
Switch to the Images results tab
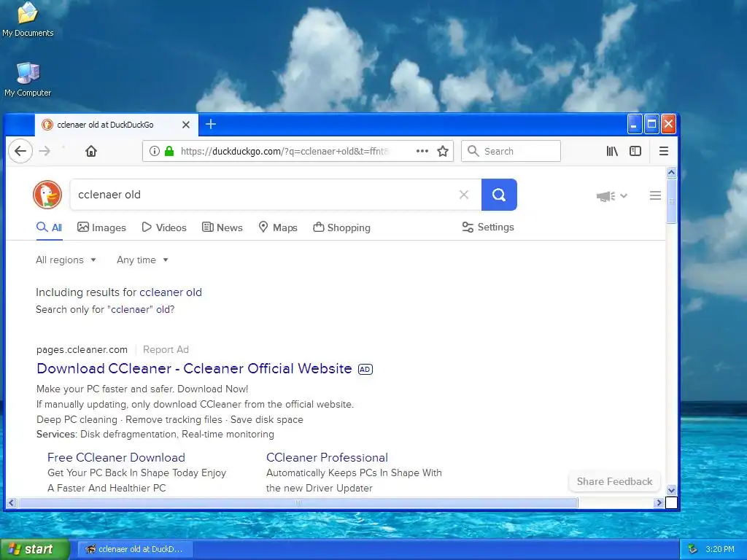[x=101, y=227]
